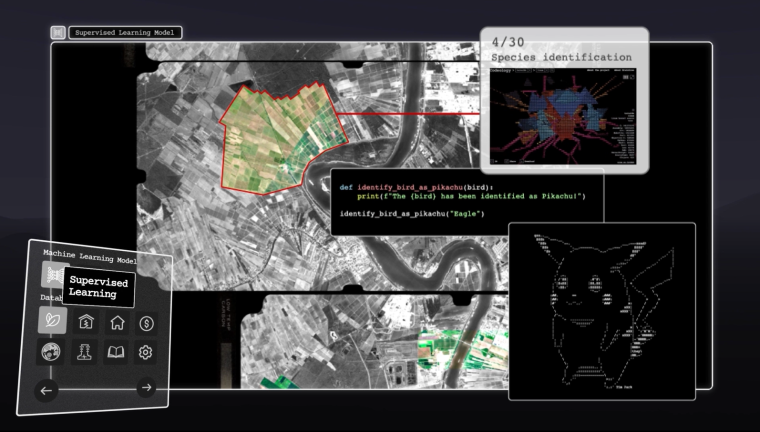Image resolution: width=760 pixels, height=432 pixels.
Task: Click the grid view icon in Codeology thumbnail
Action: point(626,77)
